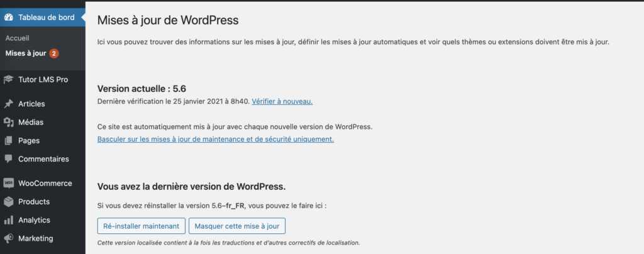Image resolution: width=644 pixels, height=254 pixels.
Task: Click the Ce site est automatiquement mis à jour sentence
Action: pos(235,126)
